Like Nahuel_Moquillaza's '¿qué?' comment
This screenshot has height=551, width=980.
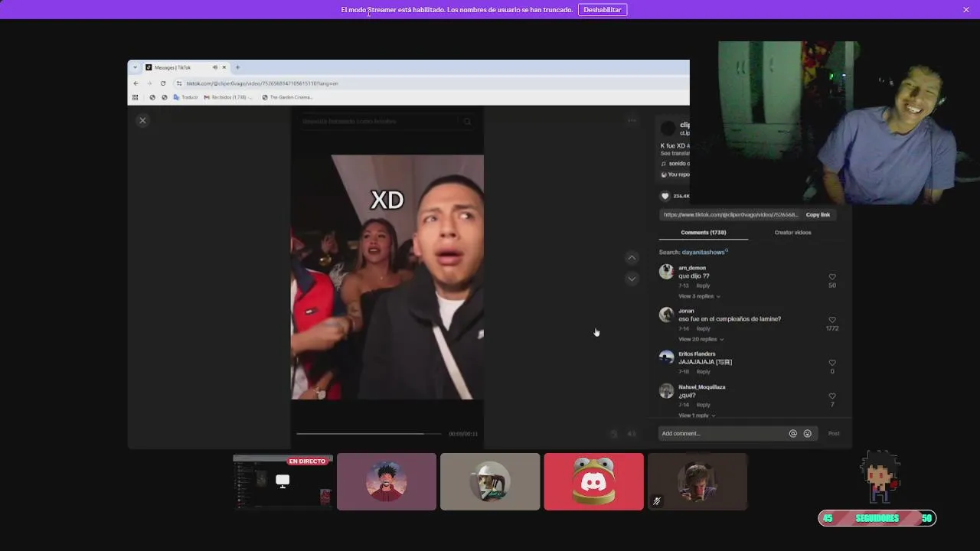[832, 396]
